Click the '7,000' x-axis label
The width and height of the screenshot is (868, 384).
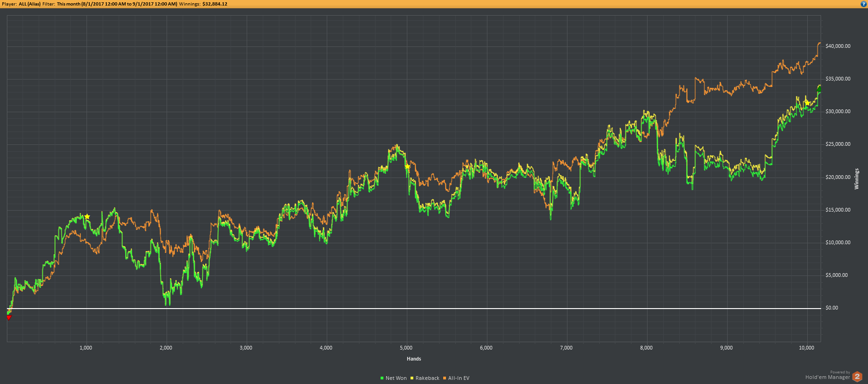[567, 348]
